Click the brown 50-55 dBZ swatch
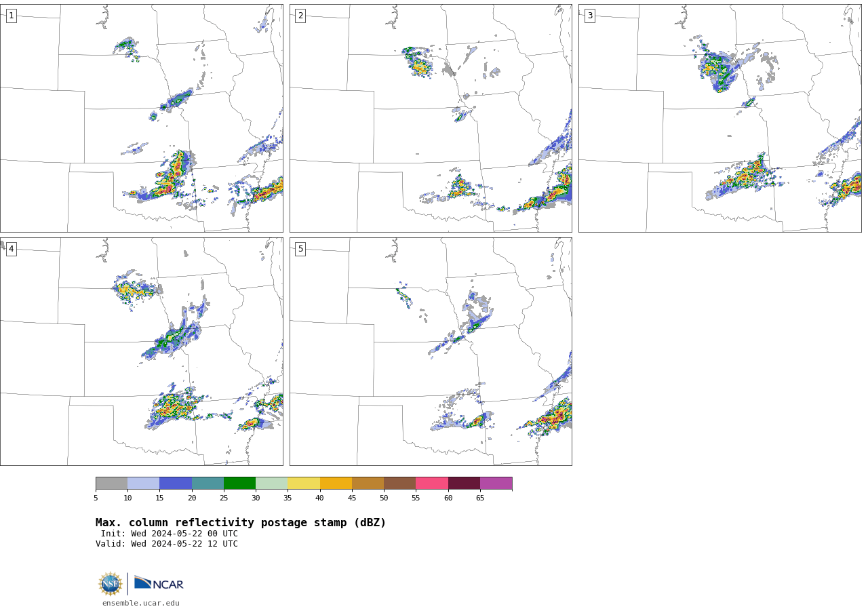Viewport: 868px width, 611px height. pyautogui.click(x=400, y=483)
